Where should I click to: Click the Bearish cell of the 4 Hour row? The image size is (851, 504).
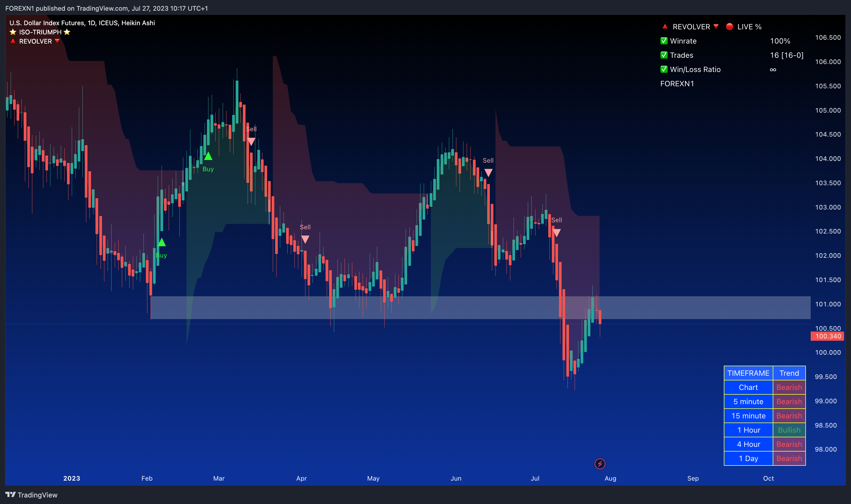pyautogui.click(x=789, y=444)
